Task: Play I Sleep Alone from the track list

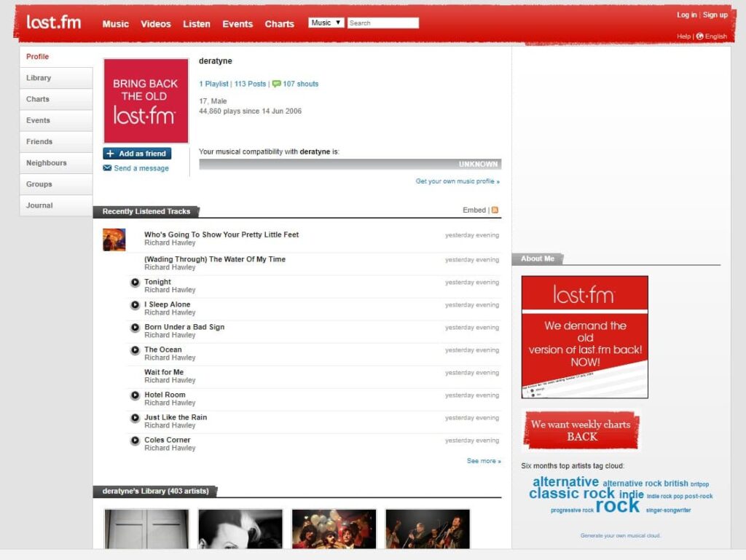Action: click(136, 306)
